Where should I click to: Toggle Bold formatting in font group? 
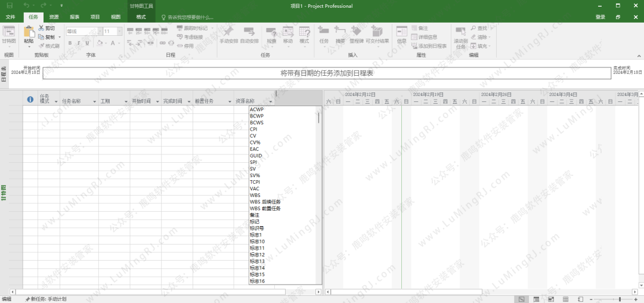pyautogui.click(x=70, y=43)
